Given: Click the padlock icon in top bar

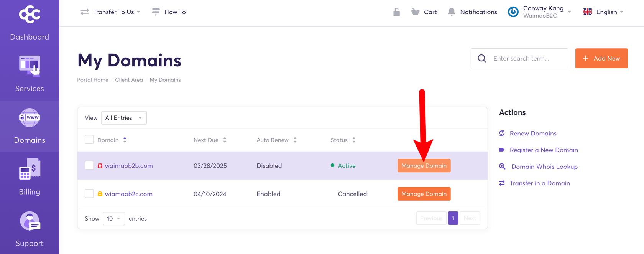Looking at the screenshot, I should pyautogui.click(x=396, y=12).
